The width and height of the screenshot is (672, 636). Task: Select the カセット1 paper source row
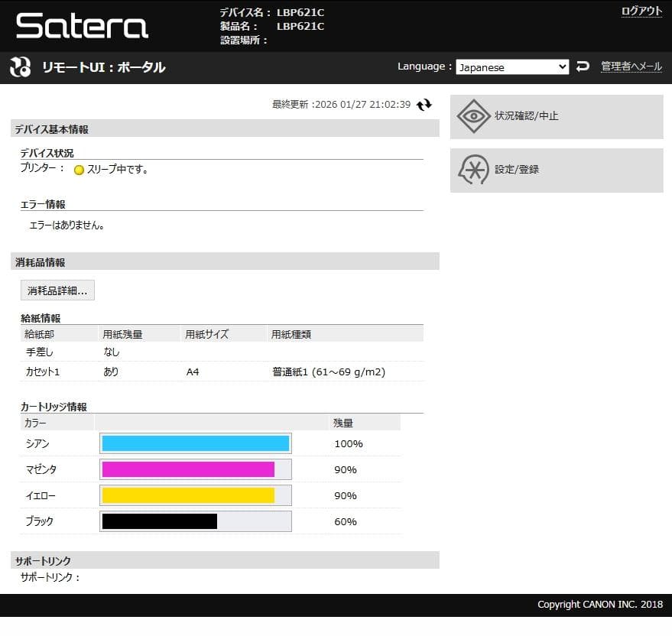42,372
